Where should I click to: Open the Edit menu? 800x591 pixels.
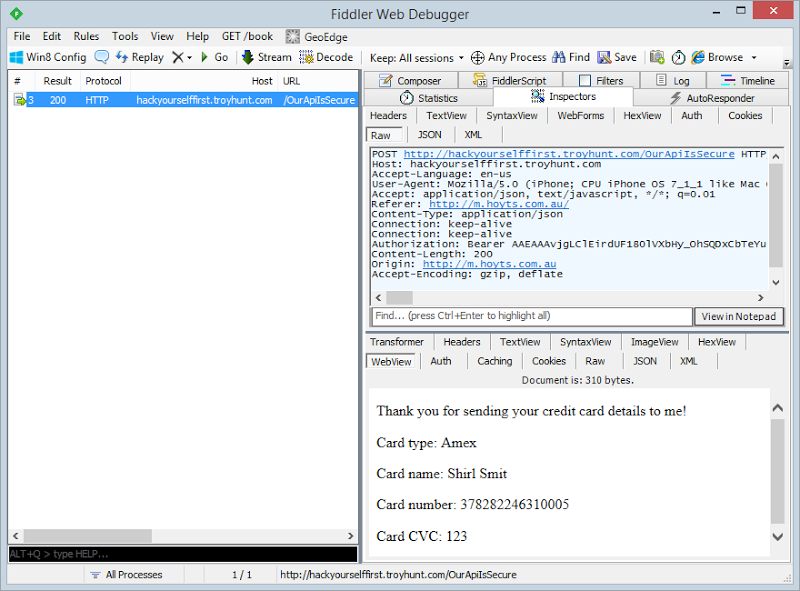[x=52, y=36]
